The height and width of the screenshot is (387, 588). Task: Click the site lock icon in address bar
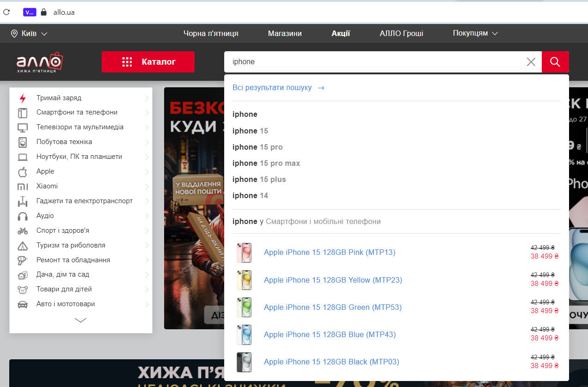coord(44,12)
